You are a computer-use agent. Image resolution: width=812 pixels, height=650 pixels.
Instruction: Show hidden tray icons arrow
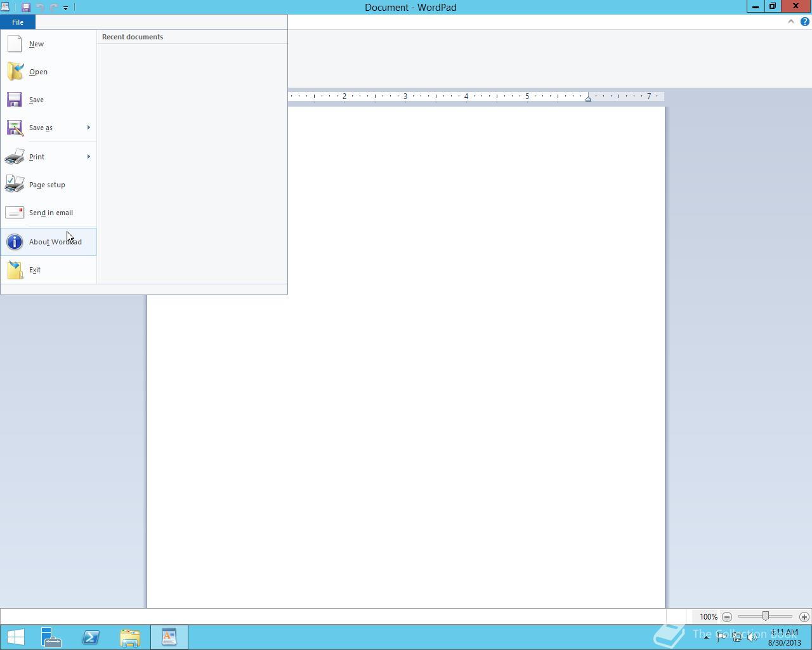706,637
